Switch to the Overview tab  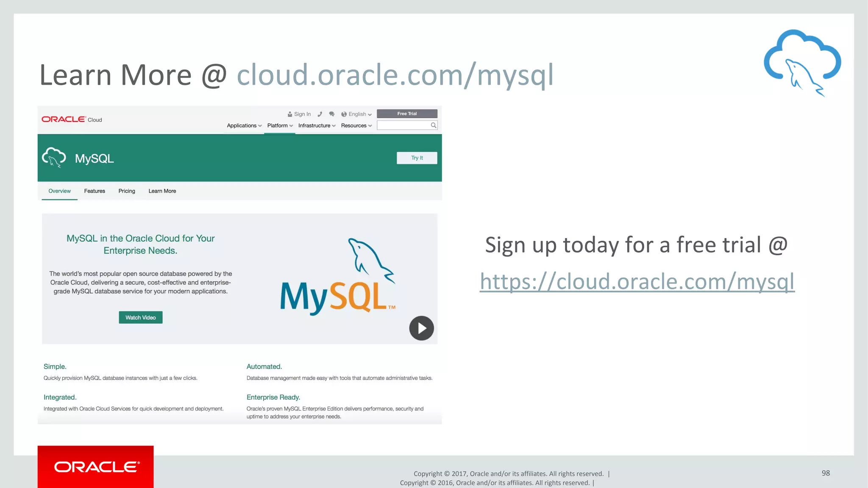pyautogui.click(x=59, y=191)
